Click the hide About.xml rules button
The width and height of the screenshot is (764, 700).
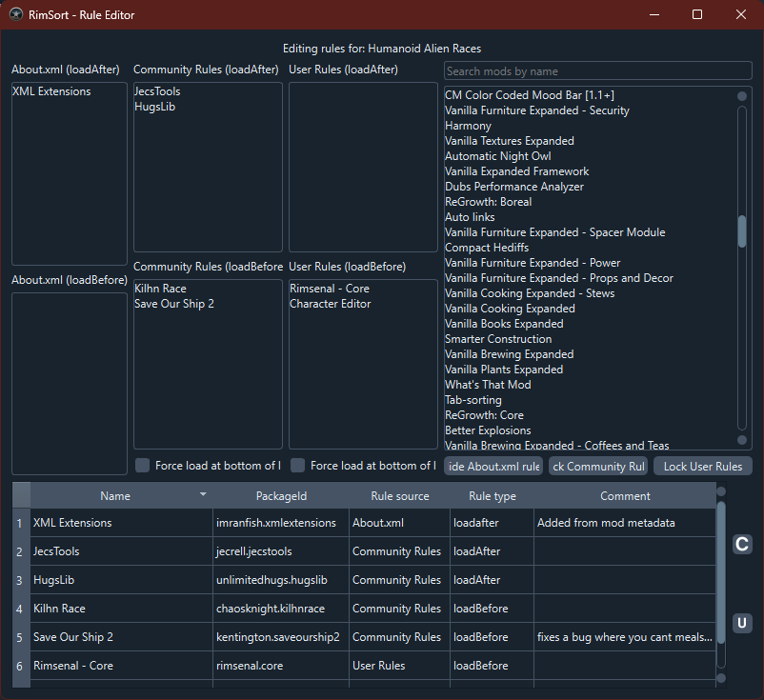tap(493, 466)
